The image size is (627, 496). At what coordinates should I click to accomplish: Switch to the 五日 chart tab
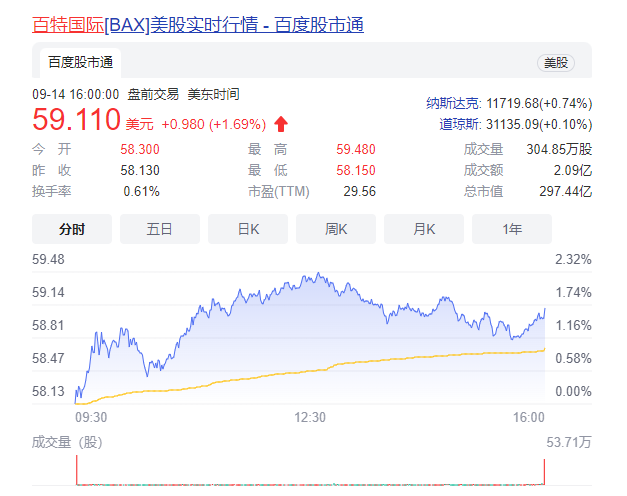(160, 229)
